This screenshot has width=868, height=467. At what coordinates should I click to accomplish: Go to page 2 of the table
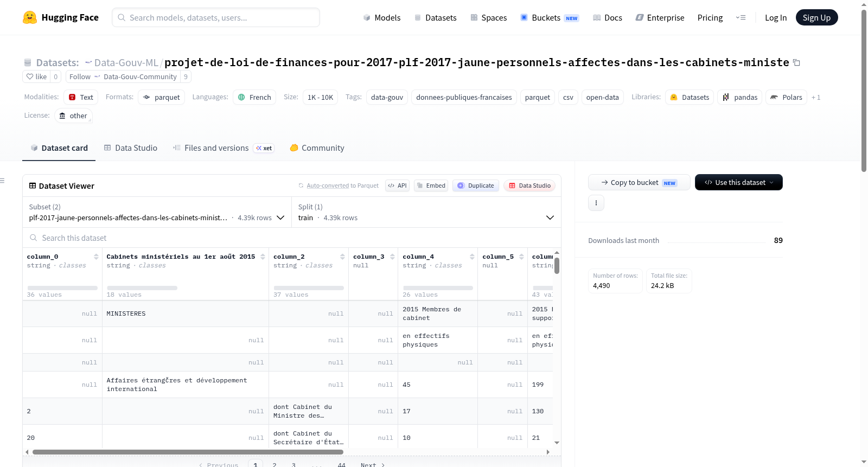[275, 465]
